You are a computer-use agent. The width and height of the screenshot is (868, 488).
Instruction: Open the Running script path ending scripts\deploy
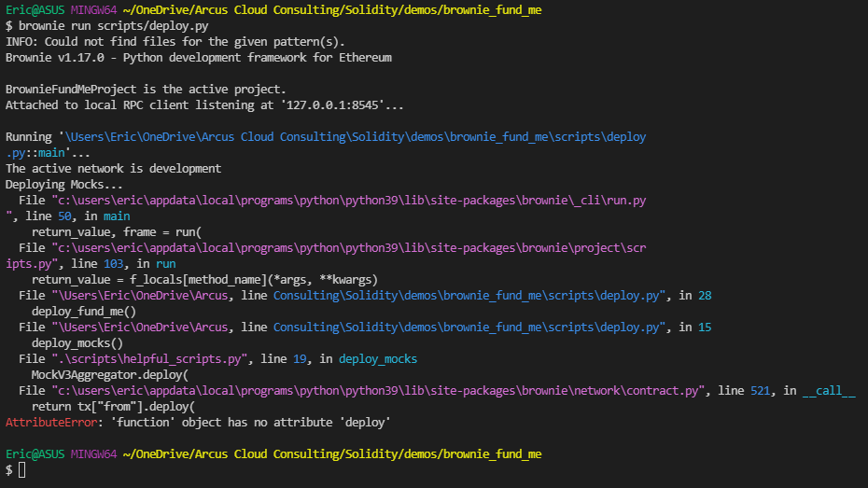[356, 136]
